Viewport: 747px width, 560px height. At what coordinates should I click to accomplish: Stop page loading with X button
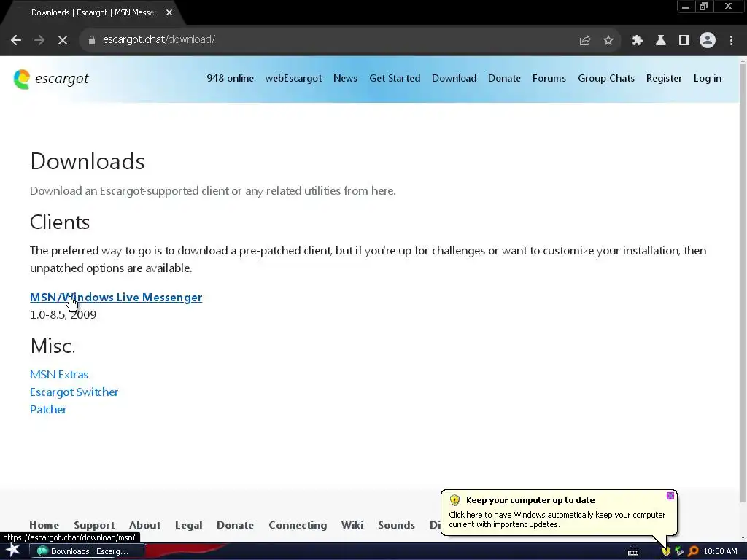(63, 40)
